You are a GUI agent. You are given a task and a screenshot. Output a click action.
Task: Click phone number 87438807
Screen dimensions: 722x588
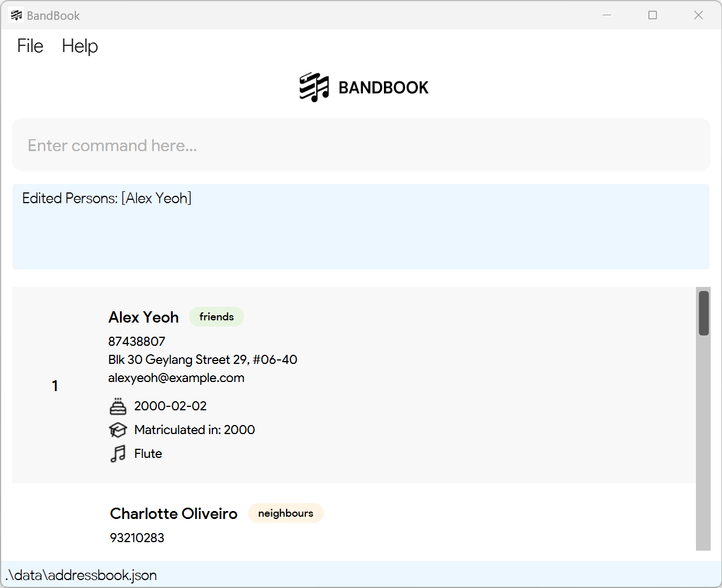click(x=136, y=341)
